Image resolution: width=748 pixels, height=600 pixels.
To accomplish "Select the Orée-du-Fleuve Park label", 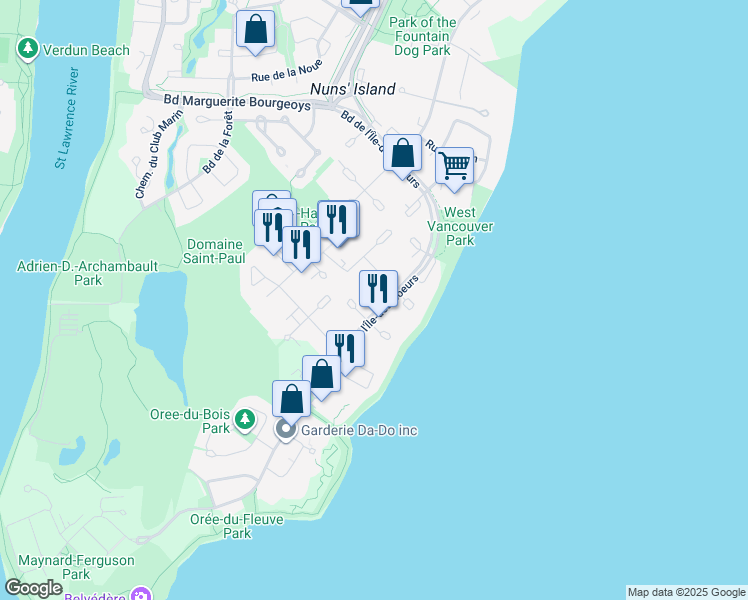I will tap(237, 526).
